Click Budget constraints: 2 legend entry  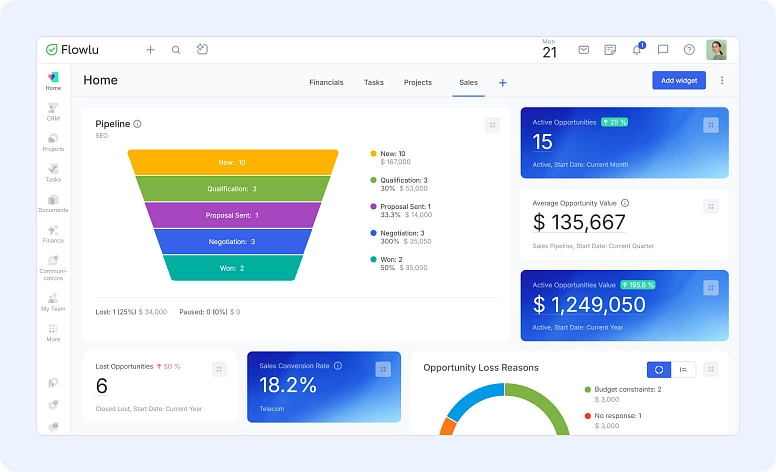623,394
